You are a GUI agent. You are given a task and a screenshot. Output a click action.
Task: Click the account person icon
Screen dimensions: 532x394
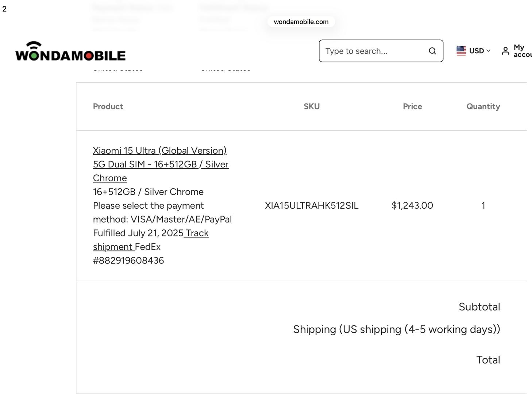coord(505,51)
